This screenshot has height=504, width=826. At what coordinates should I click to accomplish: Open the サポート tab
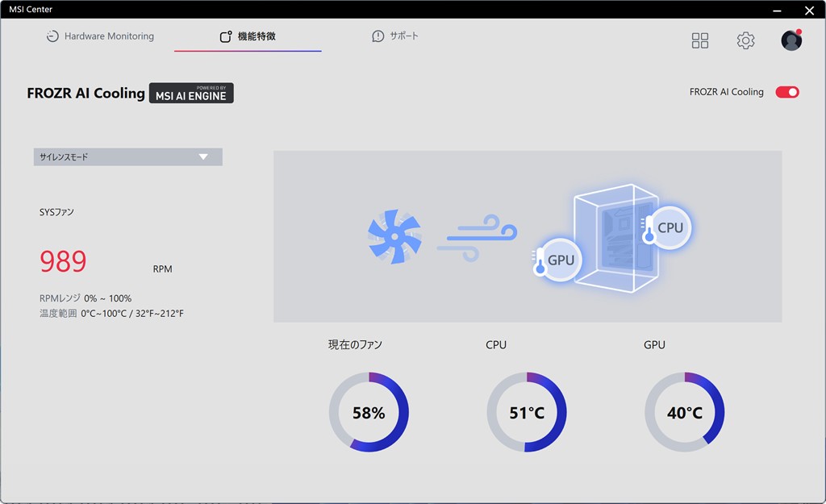(395, 35)
